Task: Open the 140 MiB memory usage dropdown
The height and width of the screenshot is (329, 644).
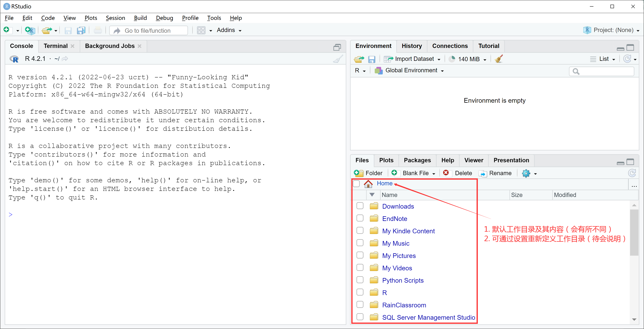Action: pyautogui.click(x=467, y=59)
